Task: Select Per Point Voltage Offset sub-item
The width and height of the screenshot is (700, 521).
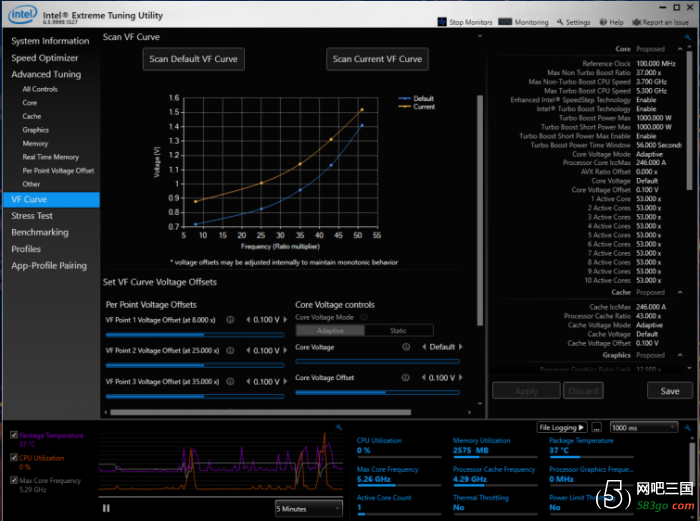Action: pyautogui.click(x=58, y=171)
